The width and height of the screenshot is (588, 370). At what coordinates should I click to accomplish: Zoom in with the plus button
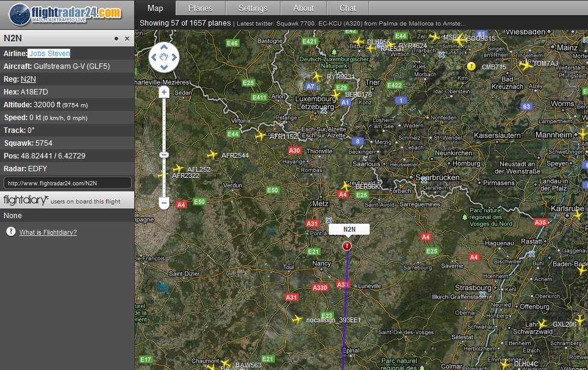(x=163, y=92)
